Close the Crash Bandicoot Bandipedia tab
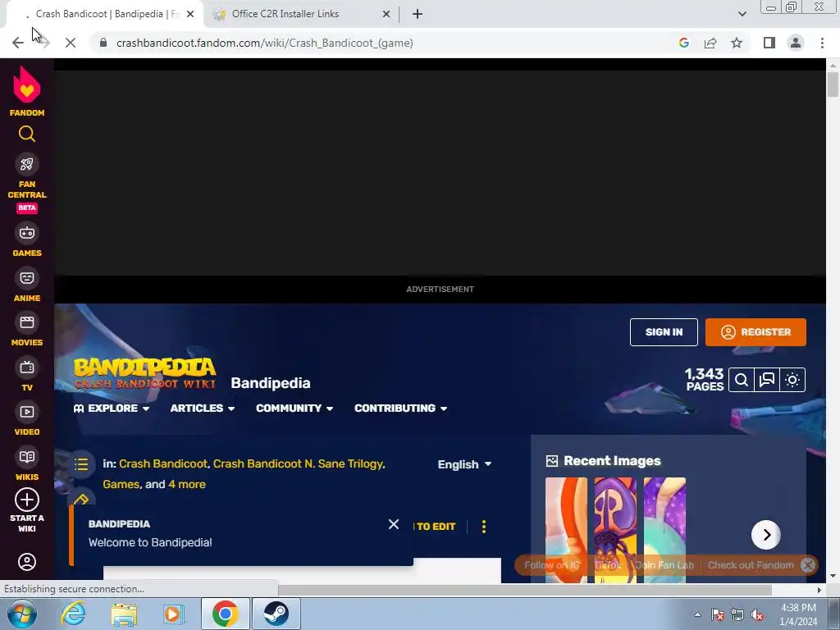Screen dimensions: 840x630 [190, 15]
